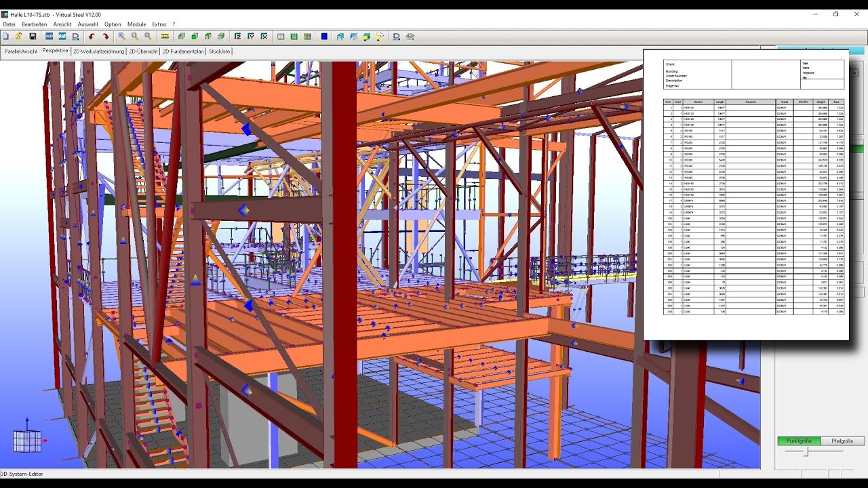Open the Extras menu
Viewport: 868px width, 488px height.
[x=159, y=24]
